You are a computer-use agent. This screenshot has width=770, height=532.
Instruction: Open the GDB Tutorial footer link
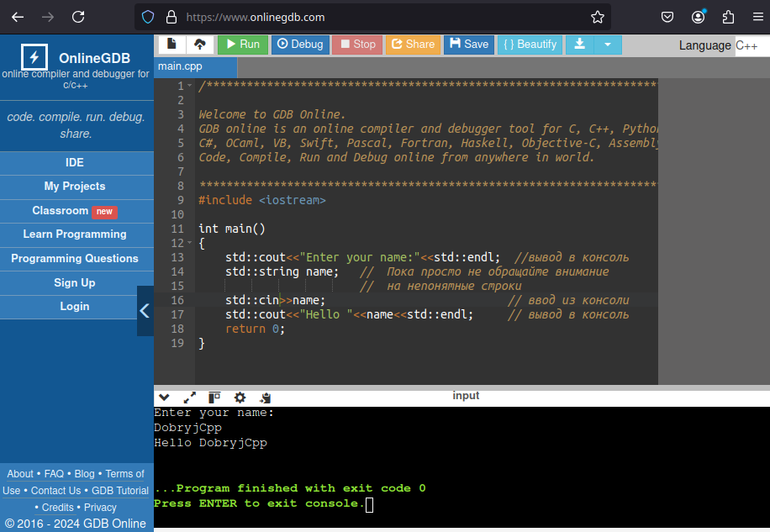(120, 490)
